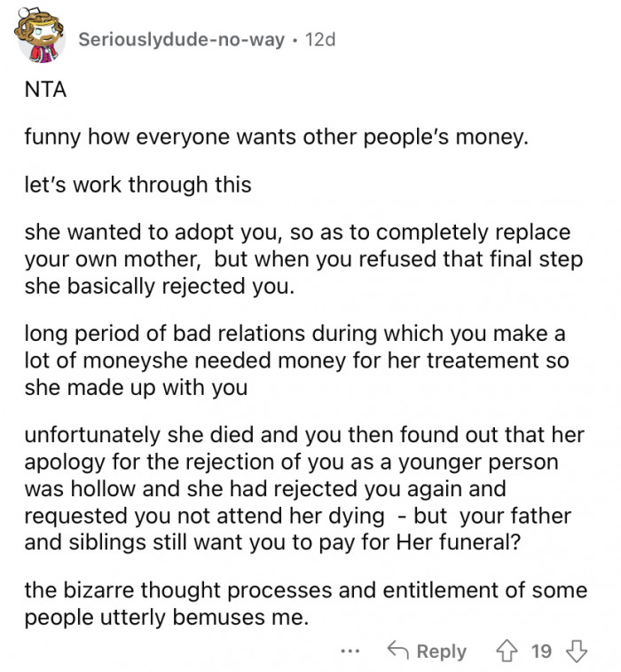Click the curved reply arrow icon
Image resolution: width=621 pixels, height=672 pixels.
coord(397,652)
